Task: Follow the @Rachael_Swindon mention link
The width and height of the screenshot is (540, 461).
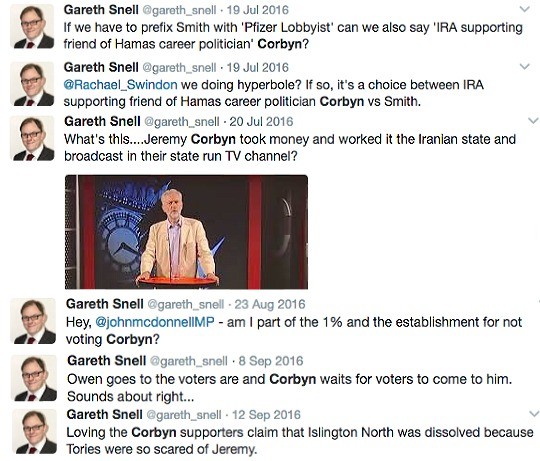Action: click(x=121, y=85)
